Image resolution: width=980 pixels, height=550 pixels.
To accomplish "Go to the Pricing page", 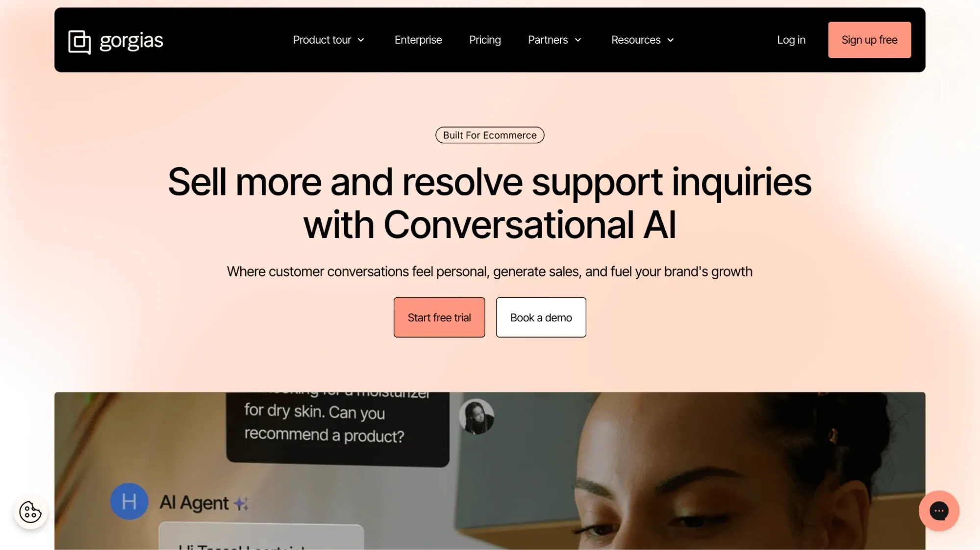I will point(485,40).
